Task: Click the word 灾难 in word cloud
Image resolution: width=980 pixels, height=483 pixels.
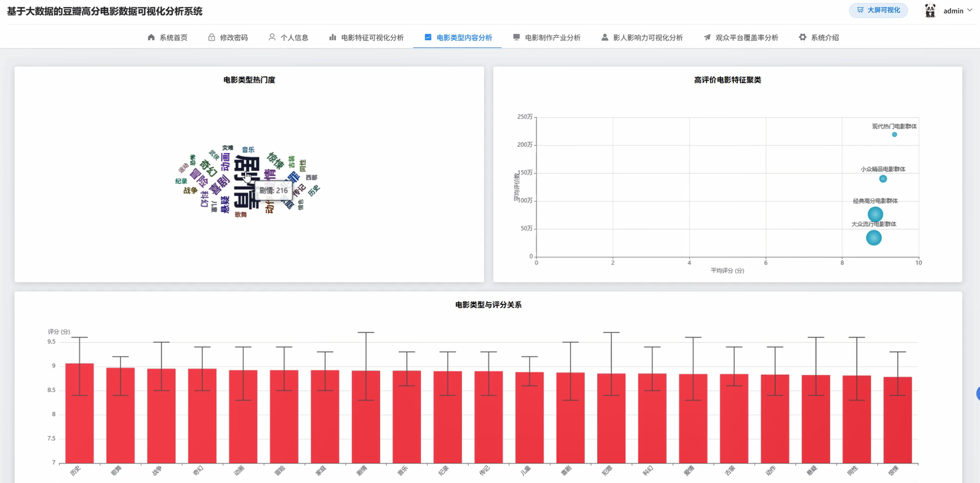Action: pyautogui.click(x=228, y=148)
